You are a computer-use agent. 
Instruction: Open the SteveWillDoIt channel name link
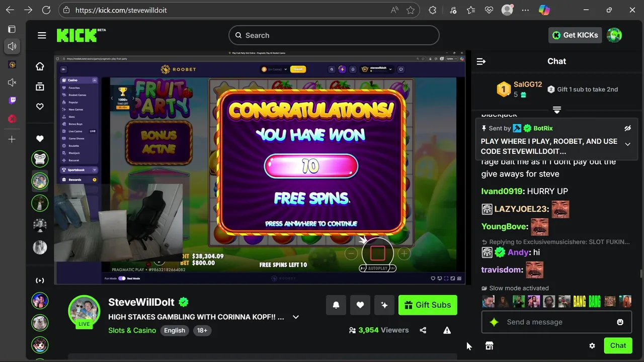point(141,302)
